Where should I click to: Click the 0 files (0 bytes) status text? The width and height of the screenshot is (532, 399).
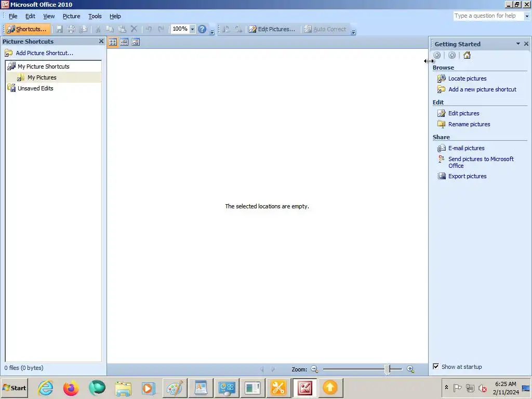click(24, 368)
